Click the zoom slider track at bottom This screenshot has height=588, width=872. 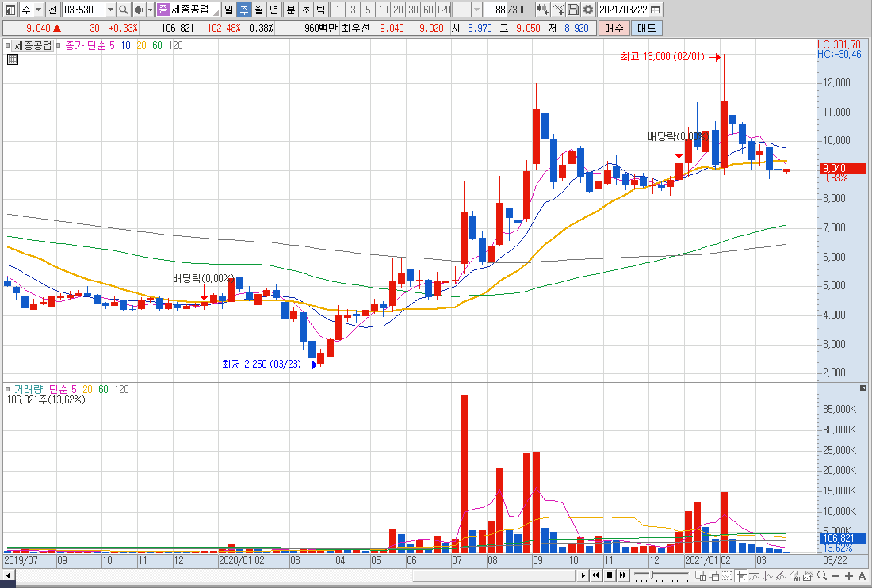tap(661, 575)
